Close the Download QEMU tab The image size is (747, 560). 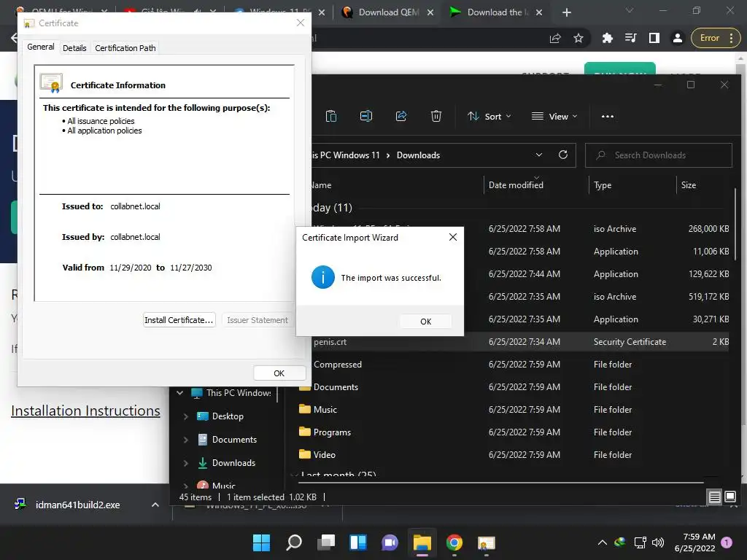[430, 12]
